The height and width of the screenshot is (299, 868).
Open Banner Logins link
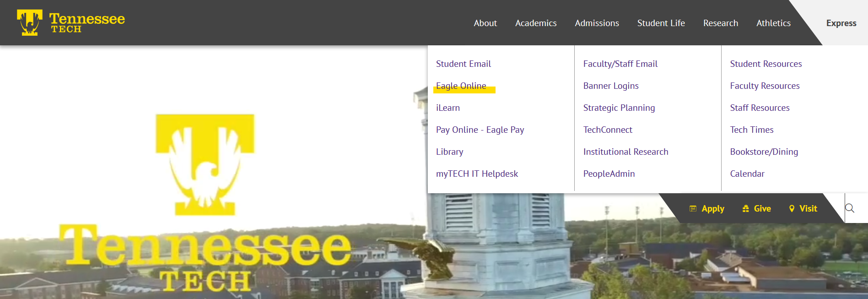[x=610, y=86]
